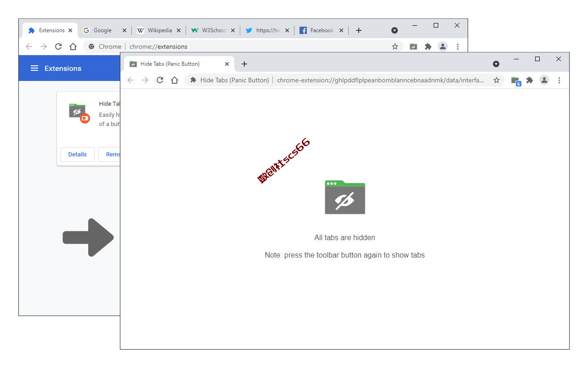The width and height of the screenshot is (588, 368).
Task: Click Chrome site-info icon in back address bar
Action: 91,46
